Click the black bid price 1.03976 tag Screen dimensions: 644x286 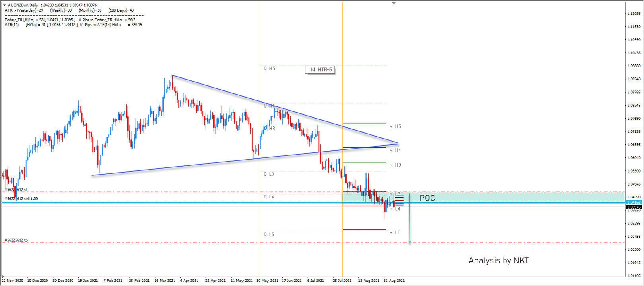(635, 206)
